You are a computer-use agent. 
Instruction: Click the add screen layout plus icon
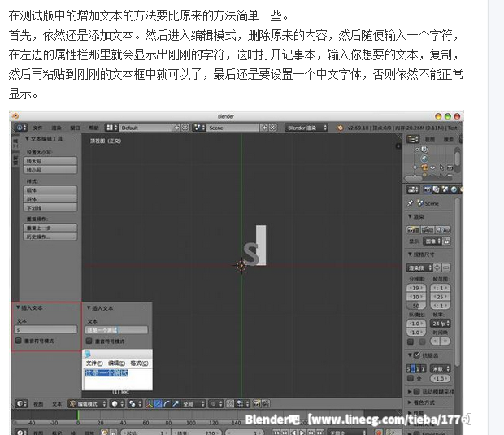click(x=177, y=128)
